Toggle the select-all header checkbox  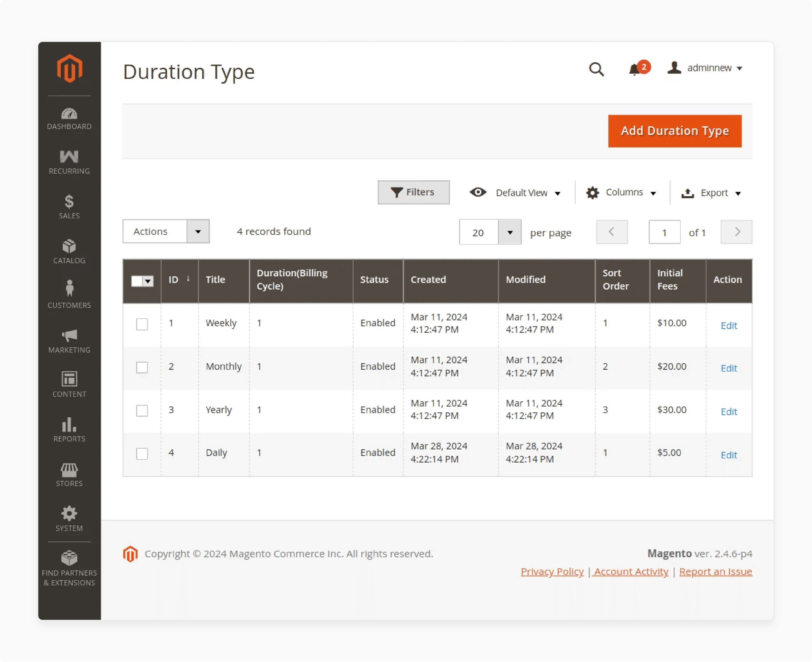coord(137,281)
